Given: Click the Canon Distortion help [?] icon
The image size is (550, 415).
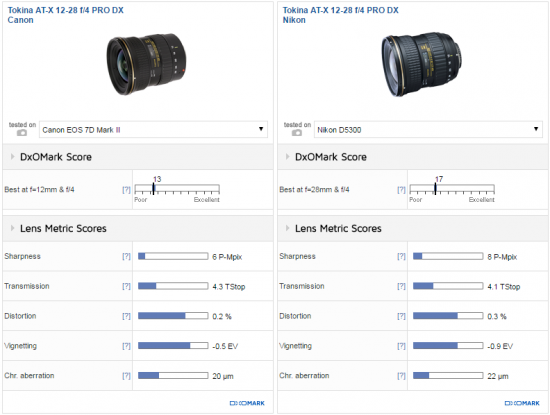Looking at the screenshot, I should pyautogui.click(x=126, y=316).
